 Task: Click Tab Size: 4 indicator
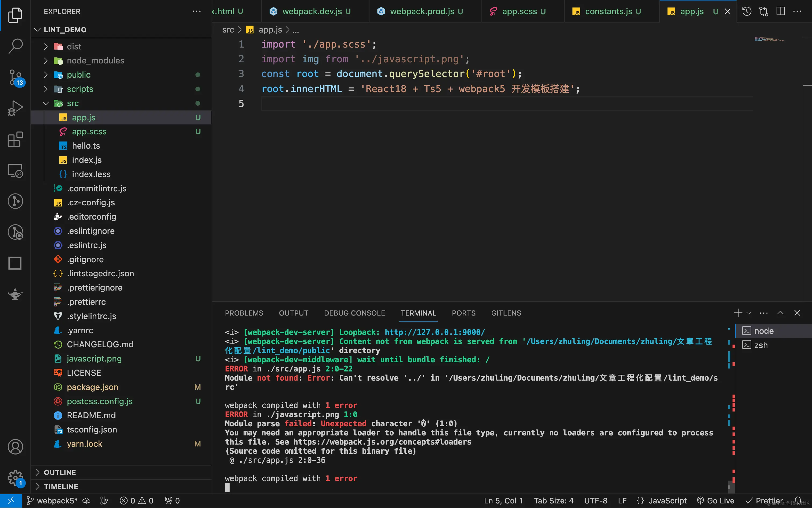(x=554, y=500)
